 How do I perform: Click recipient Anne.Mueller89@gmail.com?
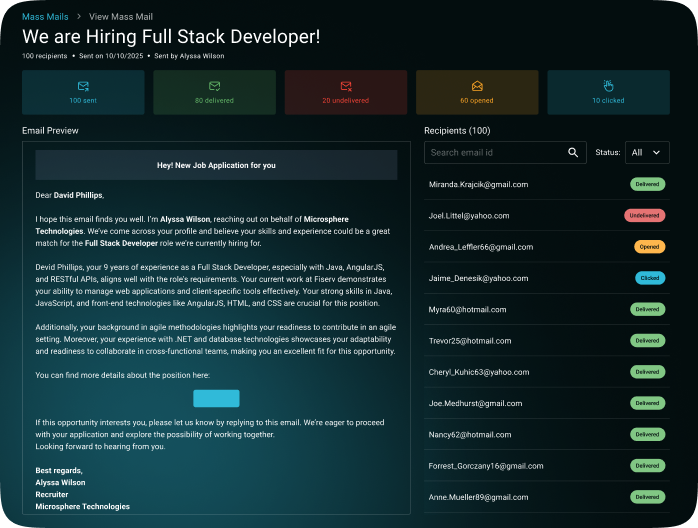click(x=479, y=497)
